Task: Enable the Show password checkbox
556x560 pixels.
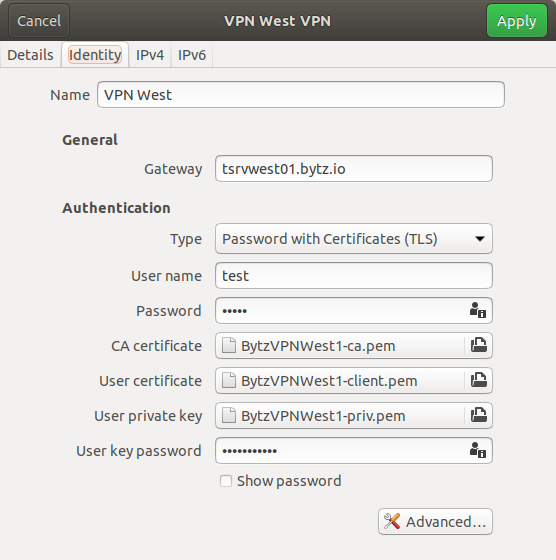Action: [226, 481]
